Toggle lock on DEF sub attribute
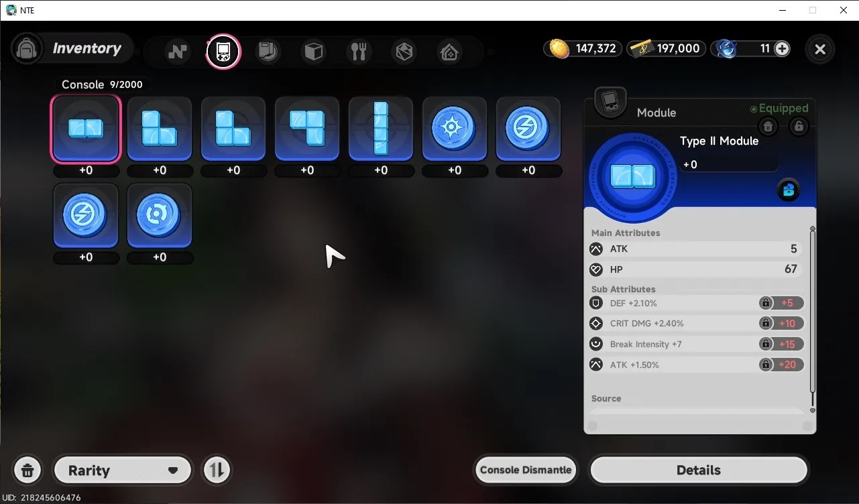Screen dimensions: 859x504 [765, 303]
